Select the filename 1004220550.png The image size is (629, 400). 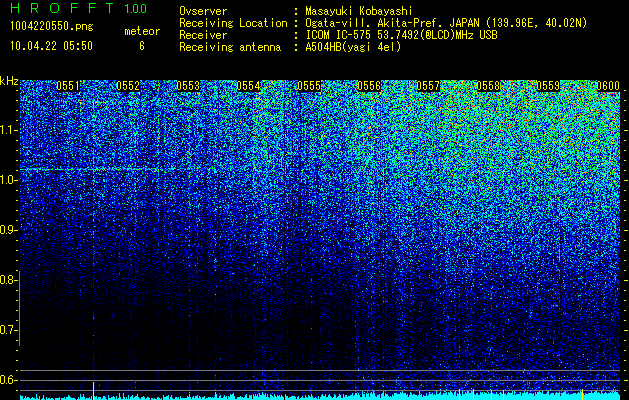click(51, 27)
